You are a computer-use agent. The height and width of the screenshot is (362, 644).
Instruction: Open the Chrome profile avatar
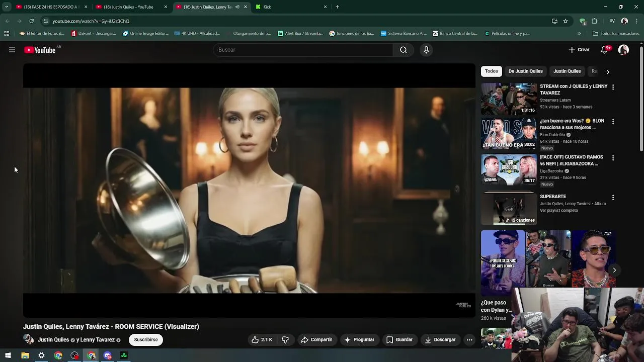[624, 21]
